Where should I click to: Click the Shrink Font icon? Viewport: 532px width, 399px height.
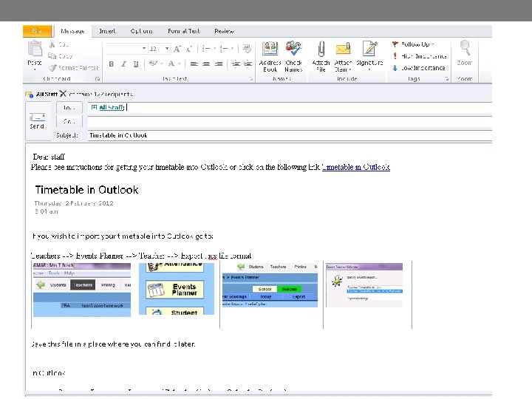(189, 49)
